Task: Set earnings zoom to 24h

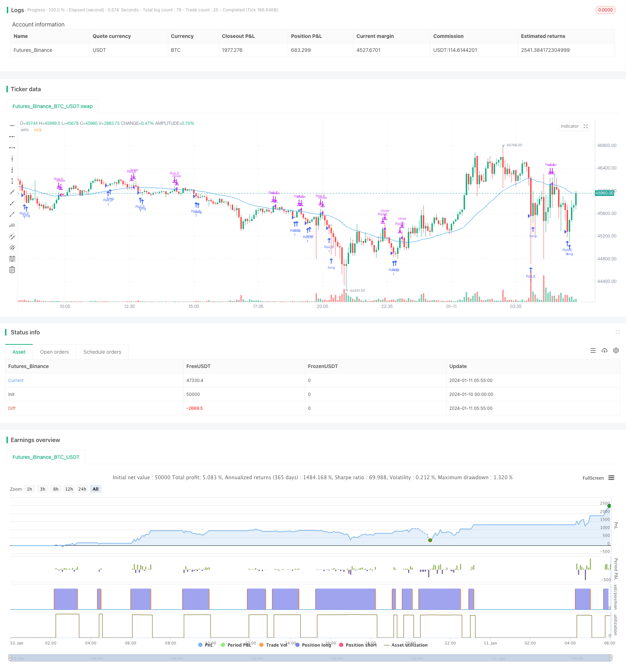Action: pyautogui.click(x=82, y=489)
